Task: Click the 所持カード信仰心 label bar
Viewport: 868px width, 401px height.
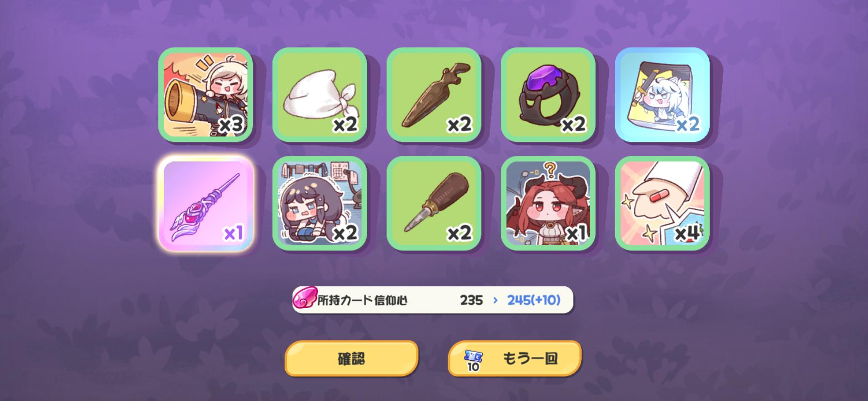Action: point(433,300)
